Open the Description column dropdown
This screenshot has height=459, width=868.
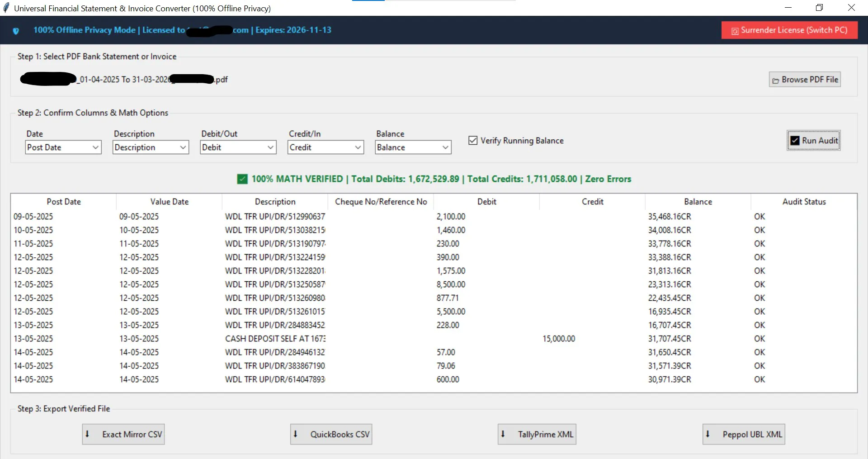click(x=151, y=147)
